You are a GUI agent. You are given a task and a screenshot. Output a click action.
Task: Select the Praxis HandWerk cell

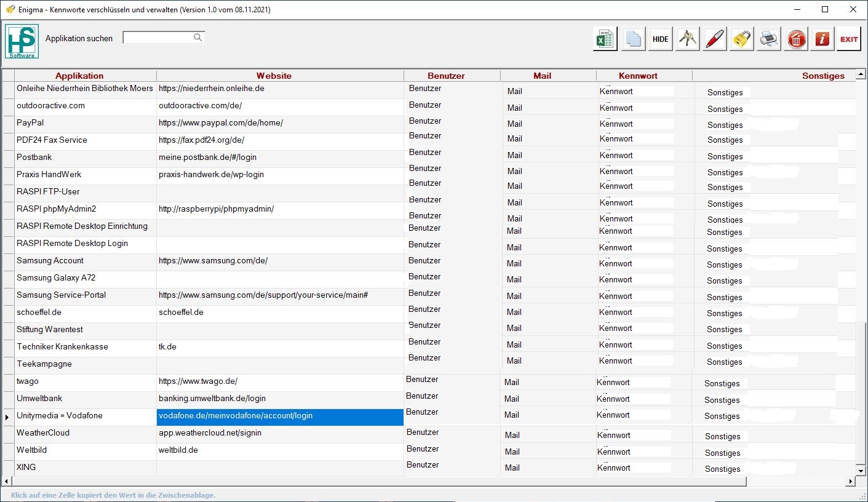pyautogui.click(x=86, y=176)
